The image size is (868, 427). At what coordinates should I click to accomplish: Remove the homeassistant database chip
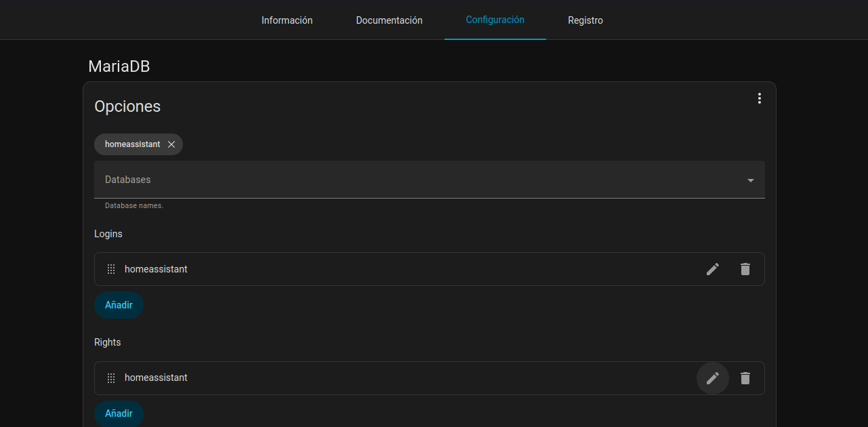171,144
